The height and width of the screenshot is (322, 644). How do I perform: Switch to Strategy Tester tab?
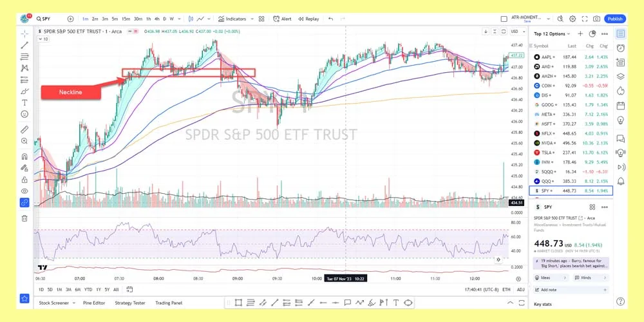[130, 303]
